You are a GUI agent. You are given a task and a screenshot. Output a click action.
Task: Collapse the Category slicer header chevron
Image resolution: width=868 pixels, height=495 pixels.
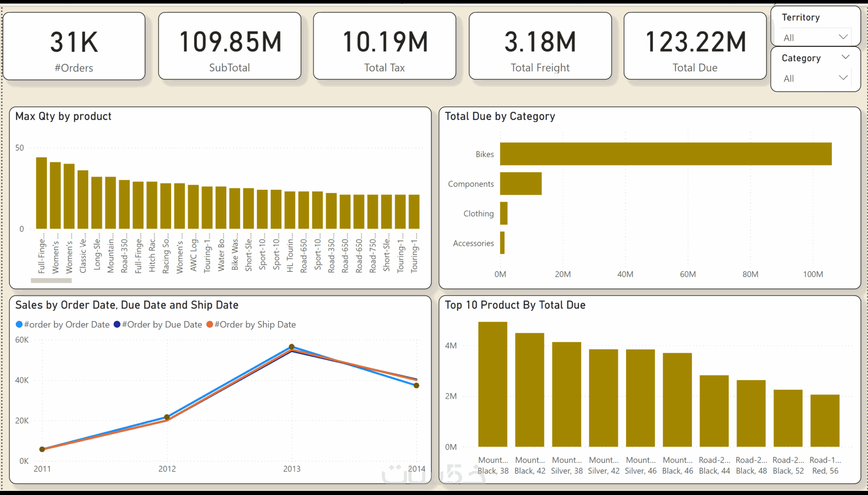pos(846,57)
